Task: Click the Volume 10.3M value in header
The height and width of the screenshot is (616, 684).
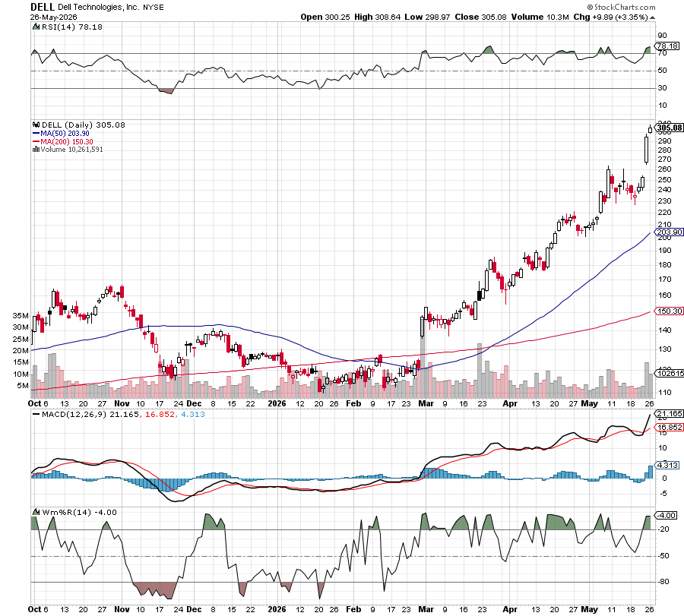Action: click(x=540, y=17)
